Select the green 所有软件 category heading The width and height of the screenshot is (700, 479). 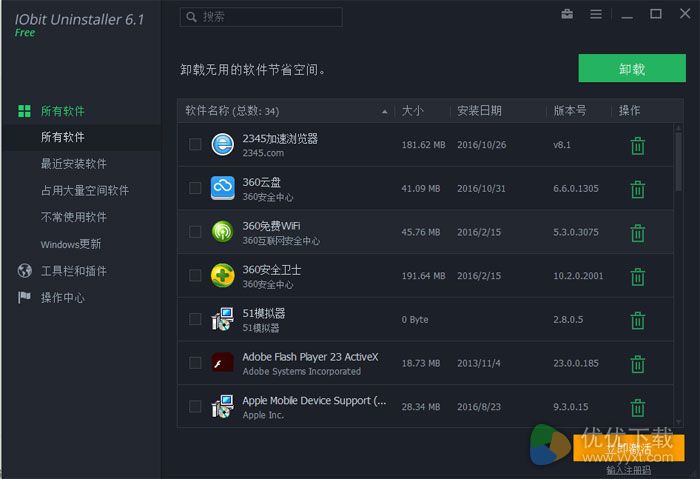[62, 111]
